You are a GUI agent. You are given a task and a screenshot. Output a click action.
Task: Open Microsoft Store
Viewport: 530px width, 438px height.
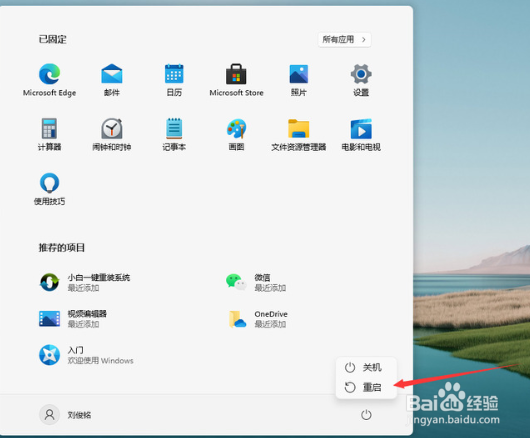tap(236, 80)
